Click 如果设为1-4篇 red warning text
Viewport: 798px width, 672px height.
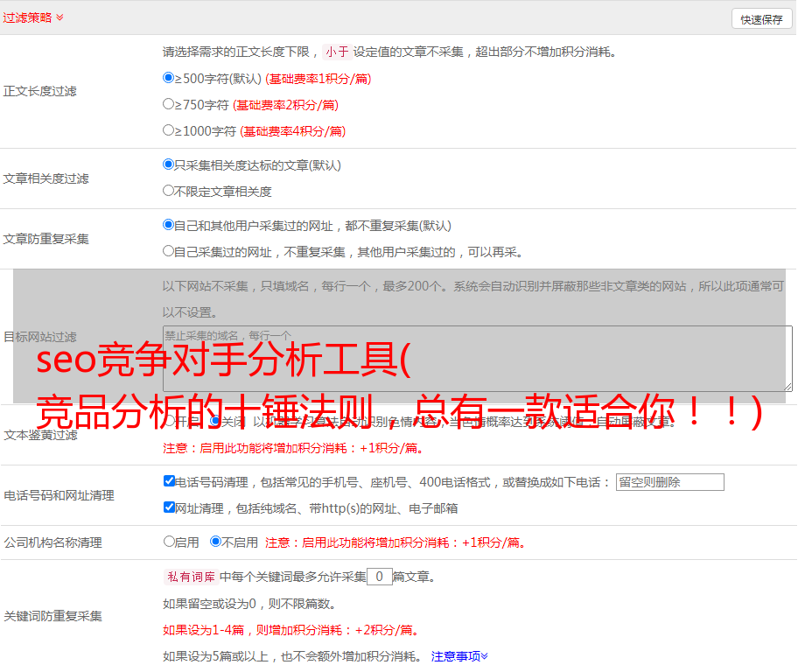pyautogui.click(x=290, y=630)
